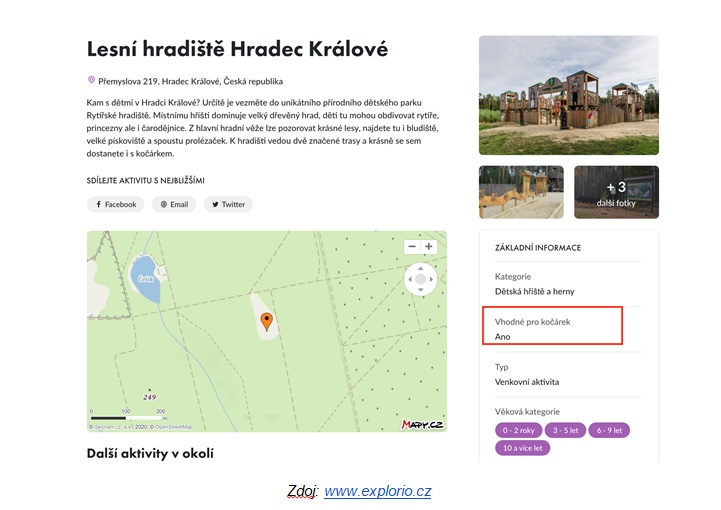Image resolution: width=721 pixels, height=510 pixels.
Task: Click the address Přemyslova 219 text
Action: tap(190, 81)
